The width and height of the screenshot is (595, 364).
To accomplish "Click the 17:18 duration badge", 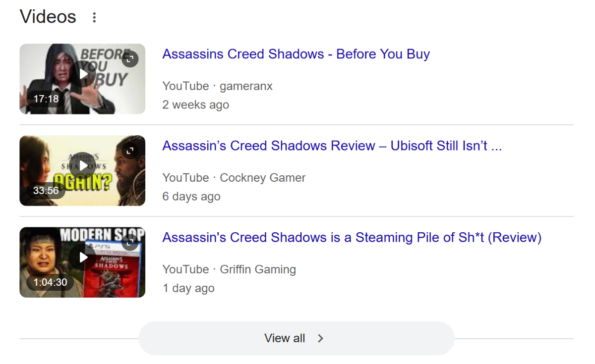I will (x=46, y=99).
